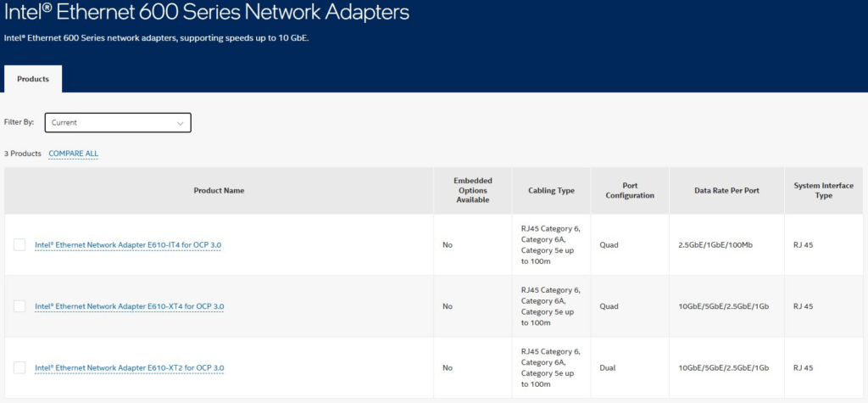The height and width of the screenshot is (403, 868).
Task: Click the description text mentioning 10 GbE
Action: (x=156, y=39)
